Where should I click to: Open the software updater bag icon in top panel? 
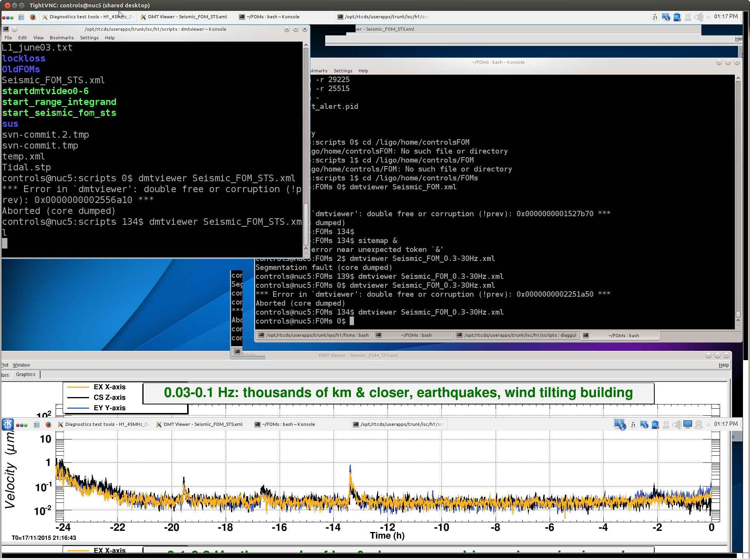point(677,17)
